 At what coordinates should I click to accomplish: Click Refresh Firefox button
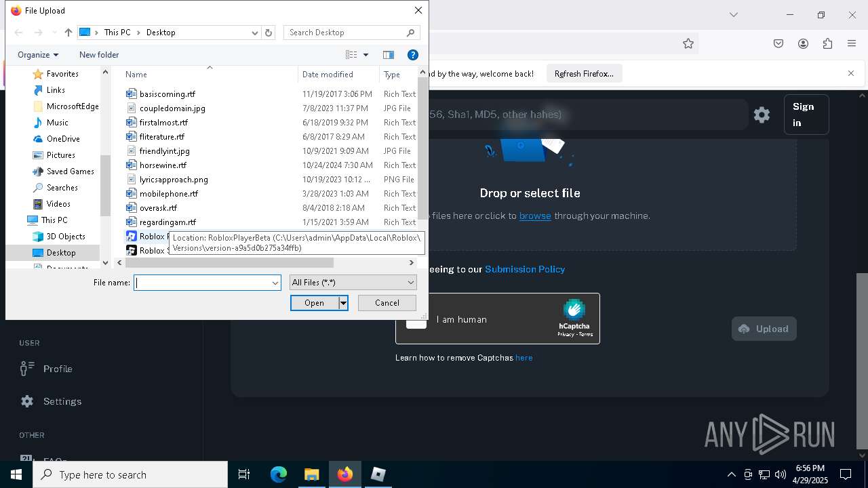point(584,73)
